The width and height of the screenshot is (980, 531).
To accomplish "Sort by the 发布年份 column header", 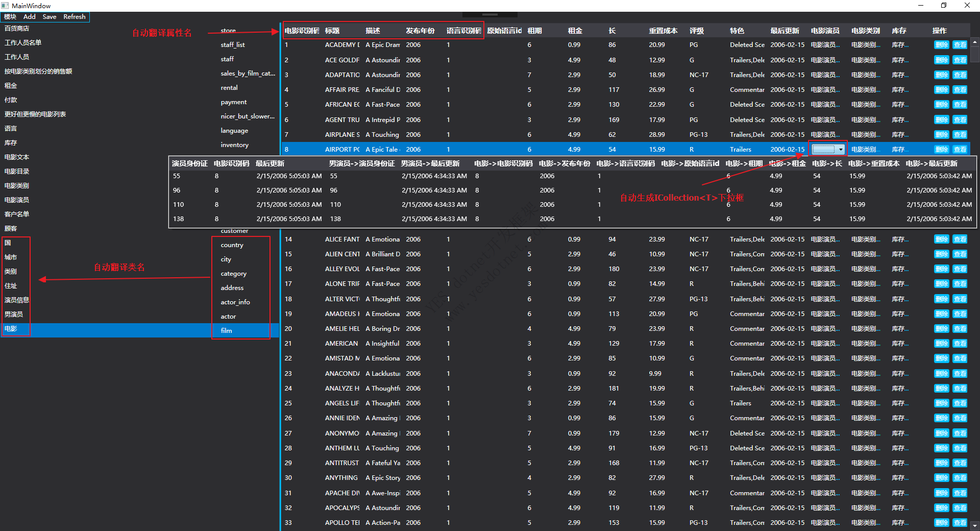I will pos(420,31).
